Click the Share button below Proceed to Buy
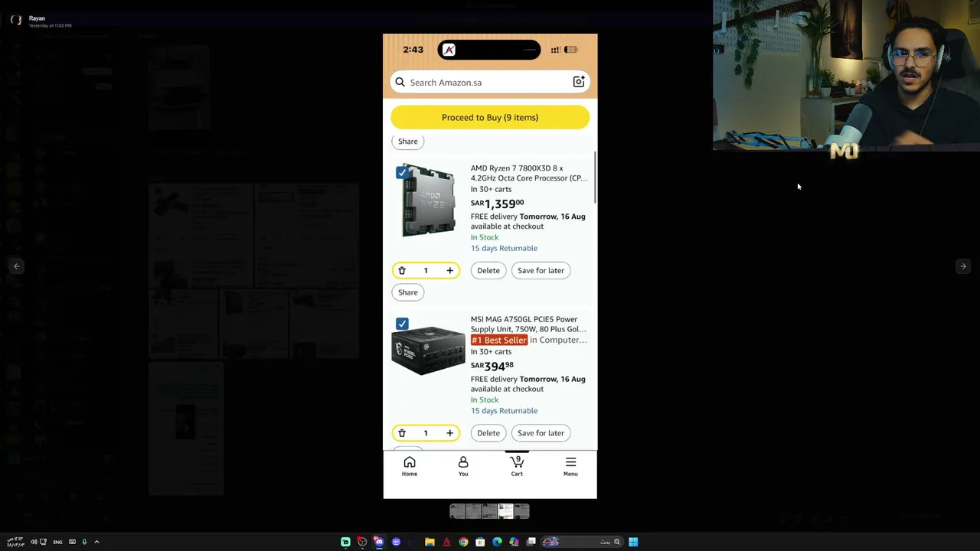980x551 pixels. point(407,141)
